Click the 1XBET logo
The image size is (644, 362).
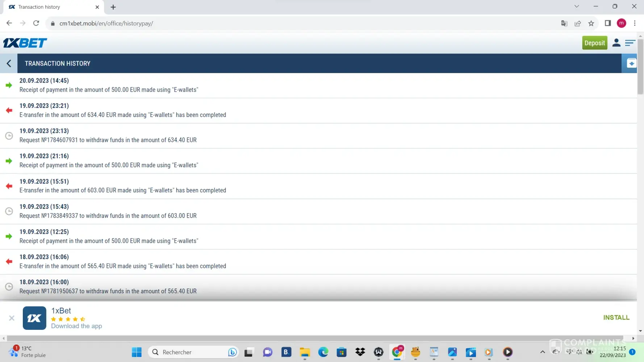pos(25,43)
